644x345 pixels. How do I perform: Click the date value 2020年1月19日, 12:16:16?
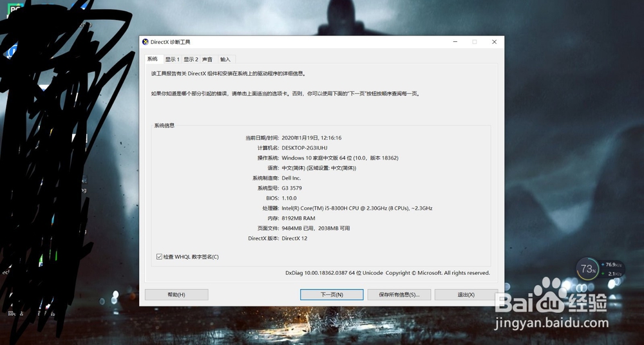tap(312, 138)
